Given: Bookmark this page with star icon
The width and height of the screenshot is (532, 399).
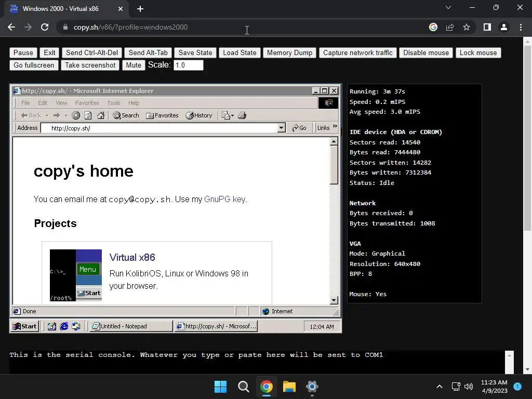Looking at the screenshot, I should 467,27.
